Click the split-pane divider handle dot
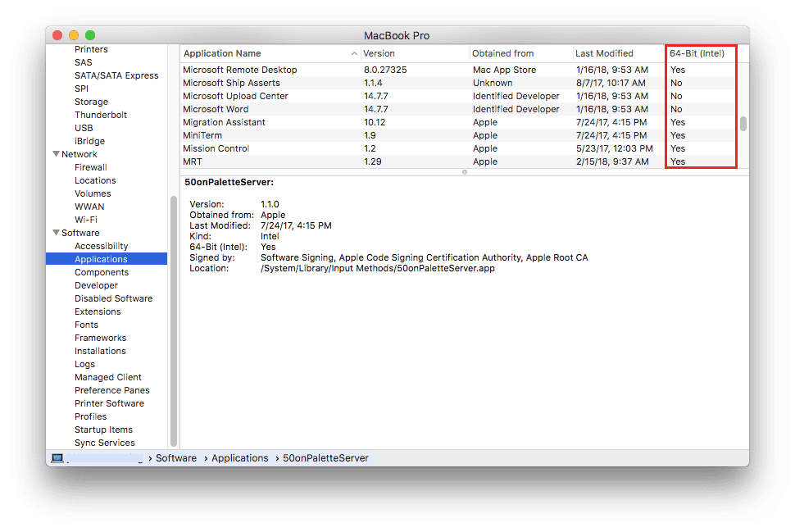The image size is (795, 532). click(x=465, y=172)
